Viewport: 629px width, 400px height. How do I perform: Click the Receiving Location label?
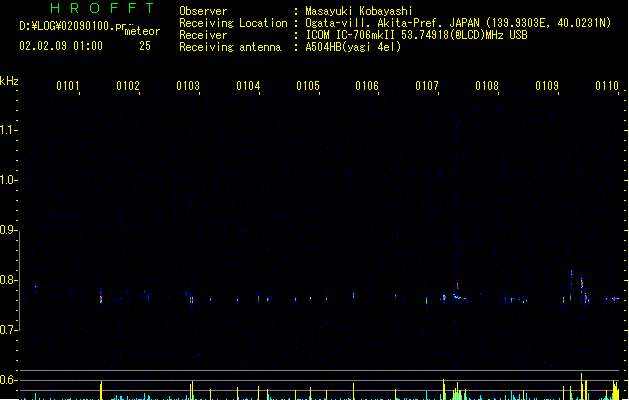click(x=233, y=23)
